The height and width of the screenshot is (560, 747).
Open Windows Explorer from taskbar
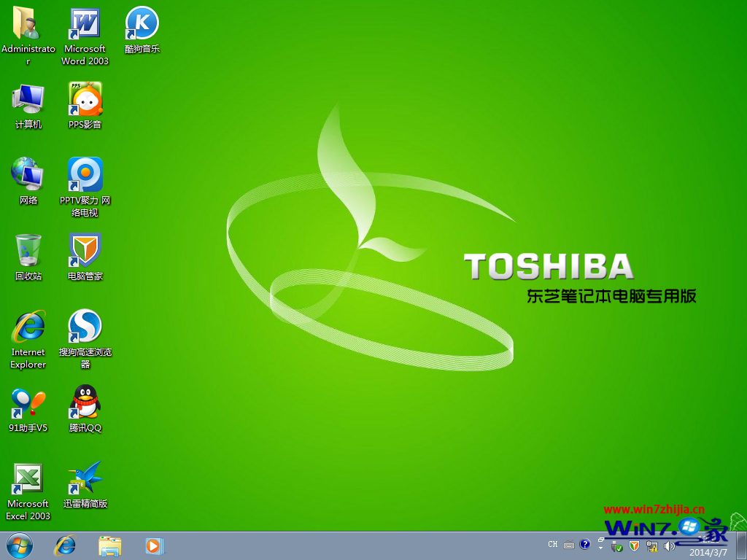(110, 545)
